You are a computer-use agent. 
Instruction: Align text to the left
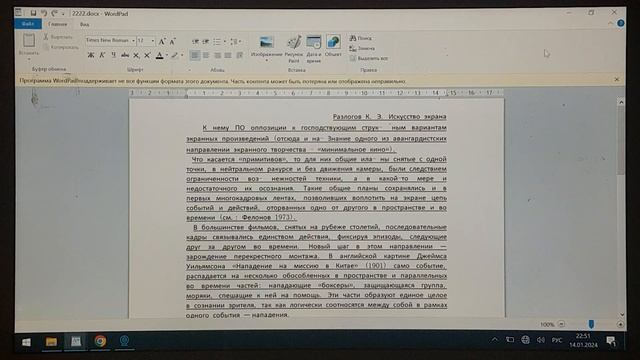pos(195,55)
